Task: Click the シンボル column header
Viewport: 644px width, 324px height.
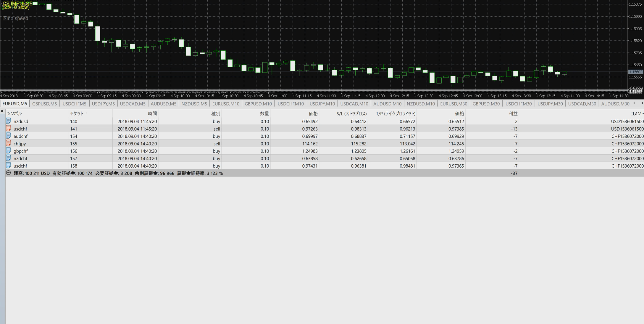Action: [x=14, y=113]
